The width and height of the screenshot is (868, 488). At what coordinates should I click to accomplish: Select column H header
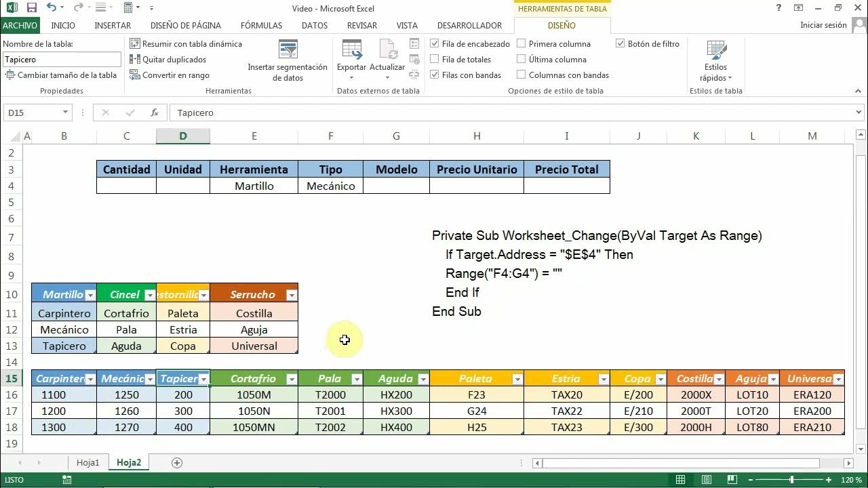coord(477,136)
